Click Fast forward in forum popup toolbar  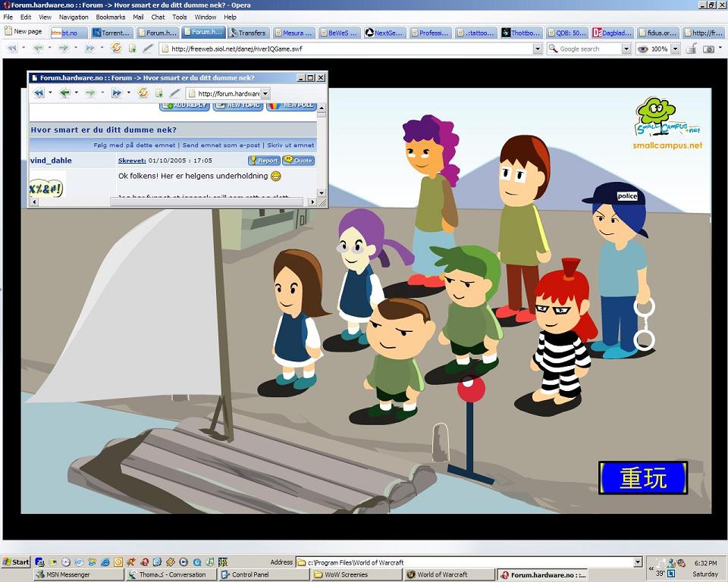coord(117,93)
